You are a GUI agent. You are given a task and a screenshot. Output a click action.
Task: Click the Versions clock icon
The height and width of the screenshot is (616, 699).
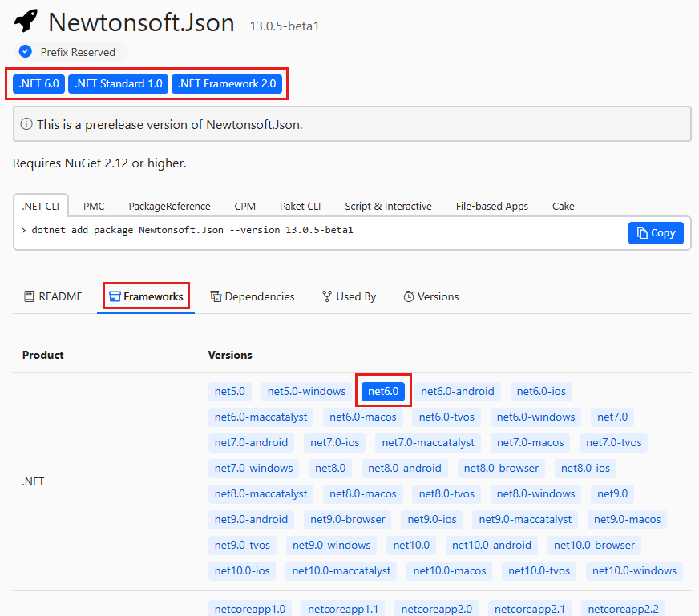[409, 296]
